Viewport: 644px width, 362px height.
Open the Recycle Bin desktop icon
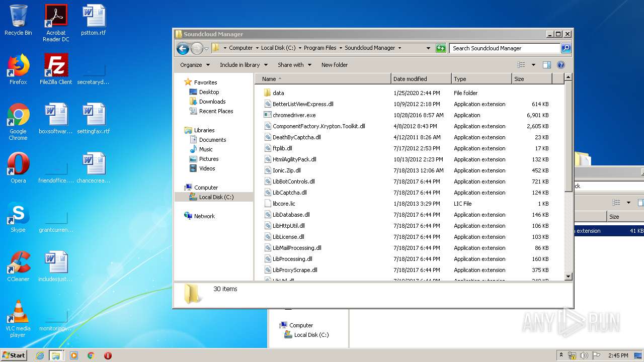(18, 20)
